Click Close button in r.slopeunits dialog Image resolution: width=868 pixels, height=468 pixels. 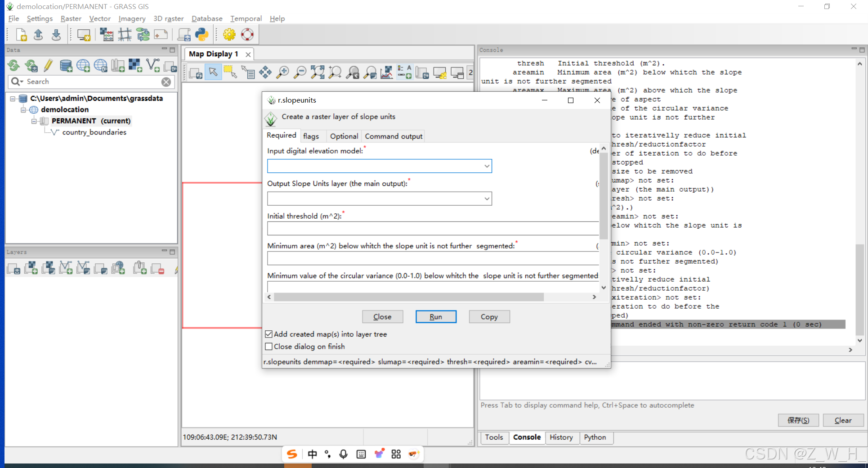pos(382,317)
